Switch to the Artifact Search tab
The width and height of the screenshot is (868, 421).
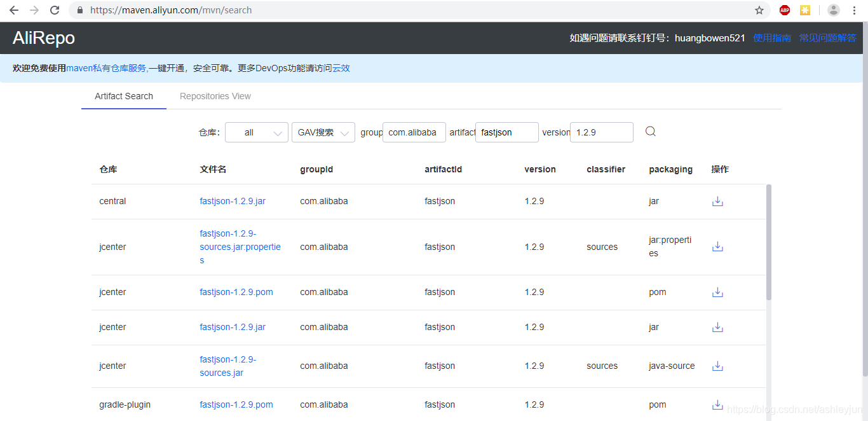point(124,97)
